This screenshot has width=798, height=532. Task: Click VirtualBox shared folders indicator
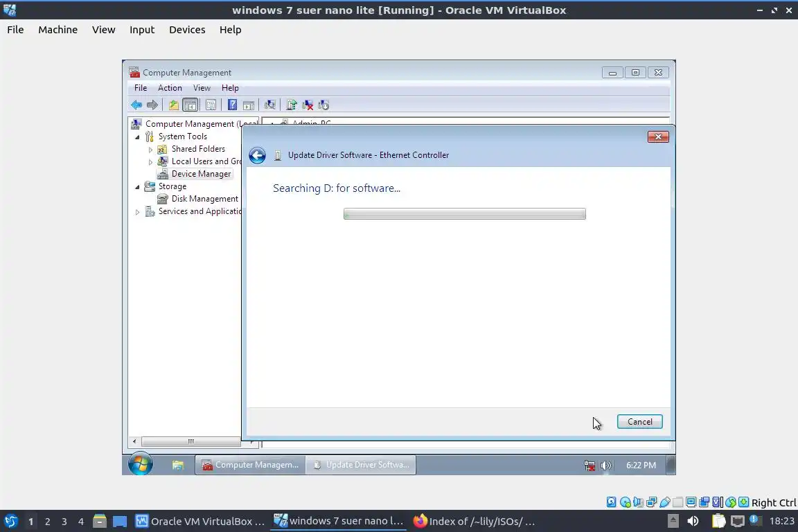(678, 502)
